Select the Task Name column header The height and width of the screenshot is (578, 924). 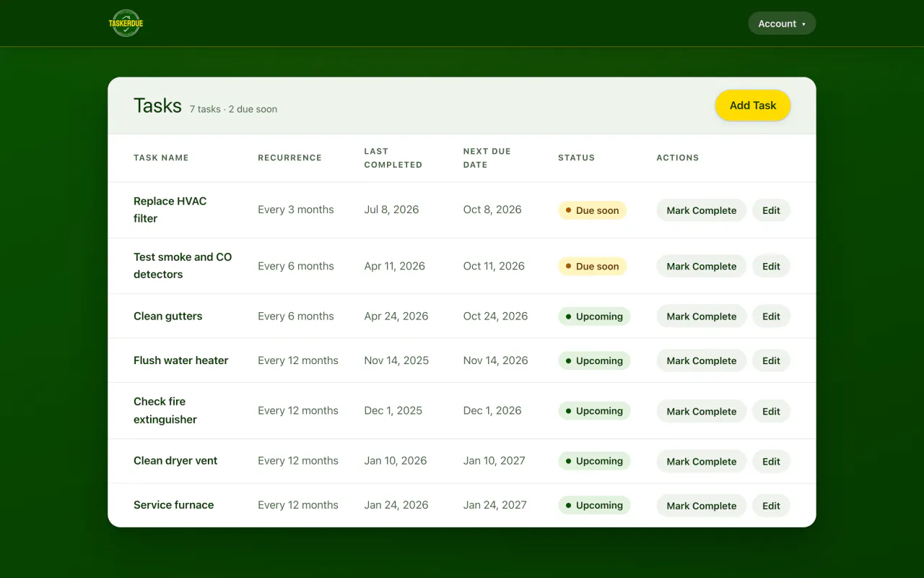161,158
